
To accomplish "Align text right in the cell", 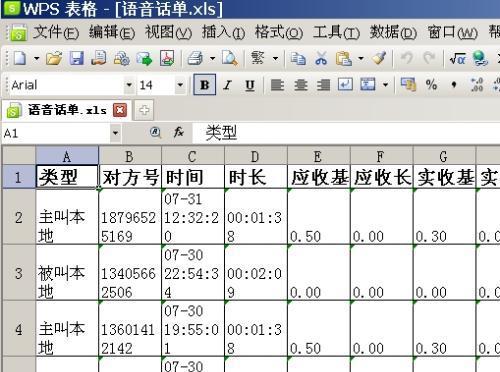I will click(323, 85).
